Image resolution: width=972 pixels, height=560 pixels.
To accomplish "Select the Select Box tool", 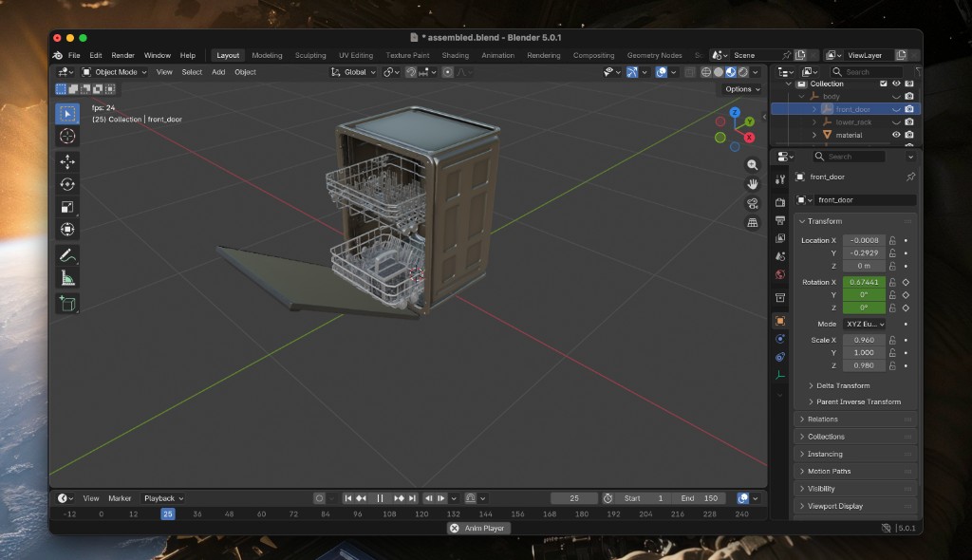I will click(x=67, y=114).
